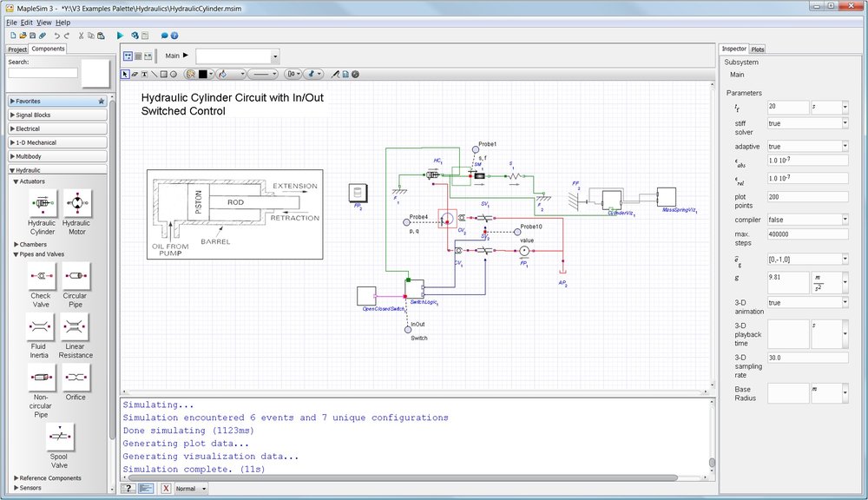The image size is (868, 500).
Task: Activate the arrow selection tool
Action: (124, 74)
